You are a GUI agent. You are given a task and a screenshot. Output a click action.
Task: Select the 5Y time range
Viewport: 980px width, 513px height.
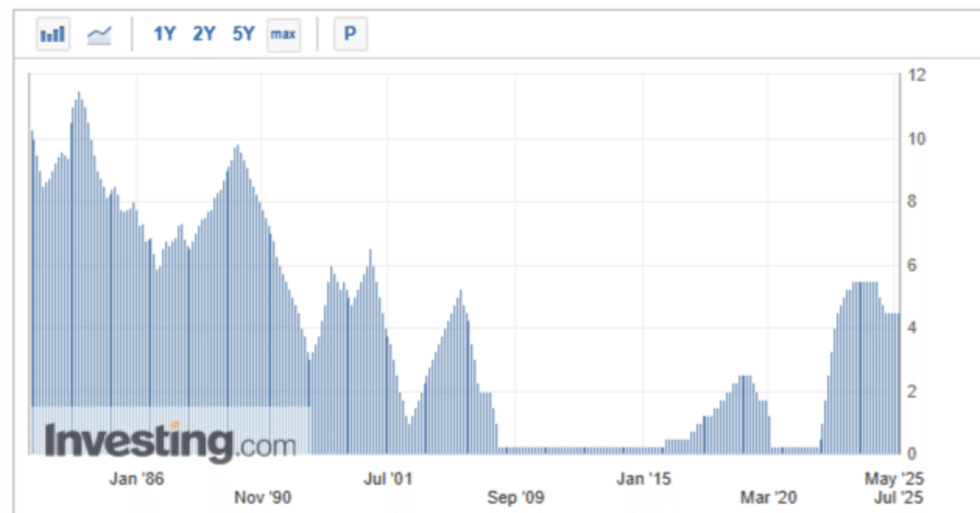pyautogui.click(x=243, y=34)
